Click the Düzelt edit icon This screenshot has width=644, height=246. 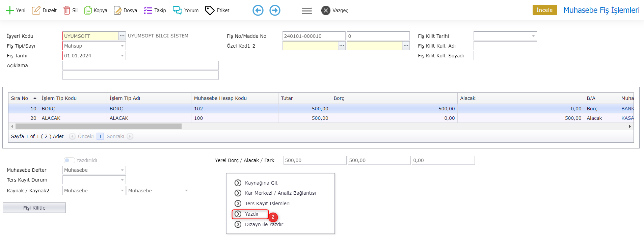[36, 10]
